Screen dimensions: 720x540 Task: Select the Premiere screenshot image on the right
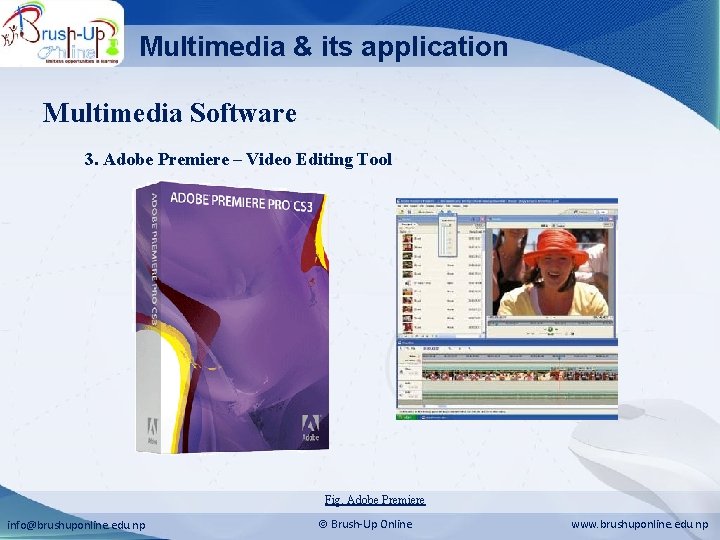click(507, 309)
